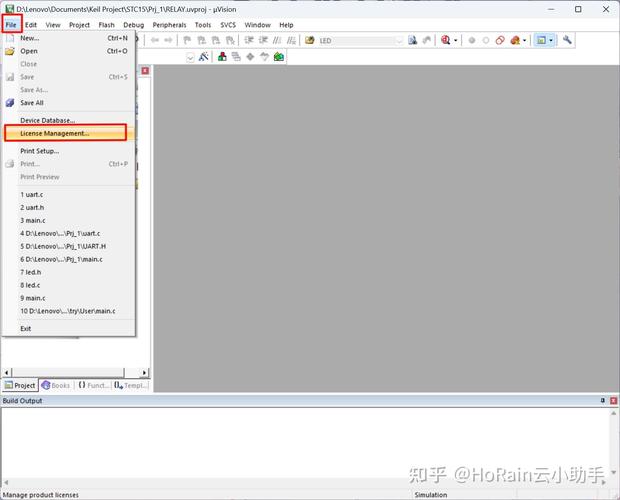Open recent file 1 uart.c

point(69,194)
